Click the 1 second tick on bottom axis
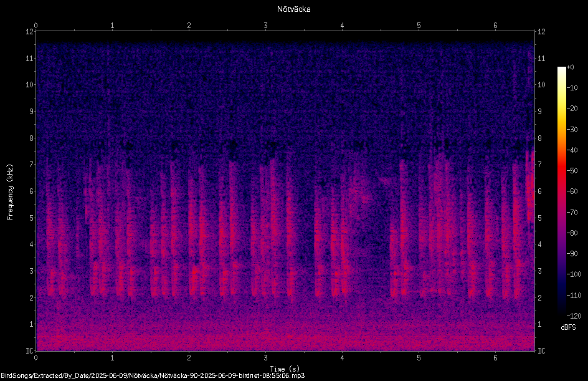 pos(112,358)
